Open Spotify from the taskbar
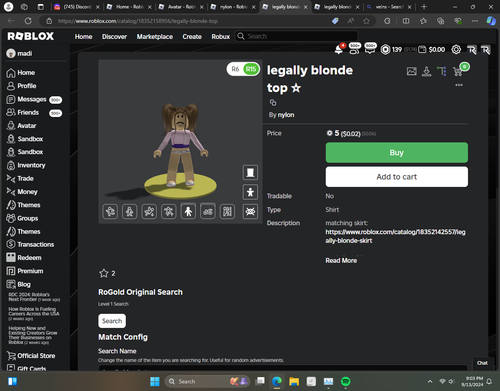The width and height of the screenshot is (500, 391). (x=346, y=381)
